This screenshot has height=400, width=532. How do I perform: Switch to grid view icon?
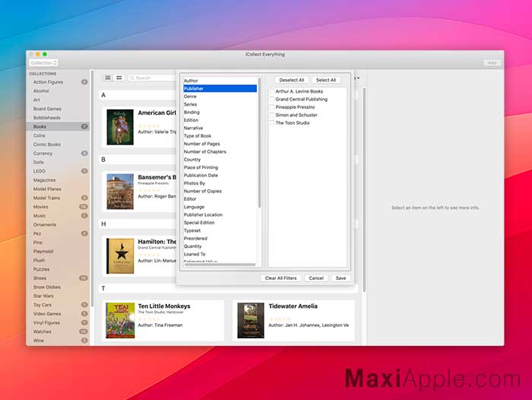[119, 78]
